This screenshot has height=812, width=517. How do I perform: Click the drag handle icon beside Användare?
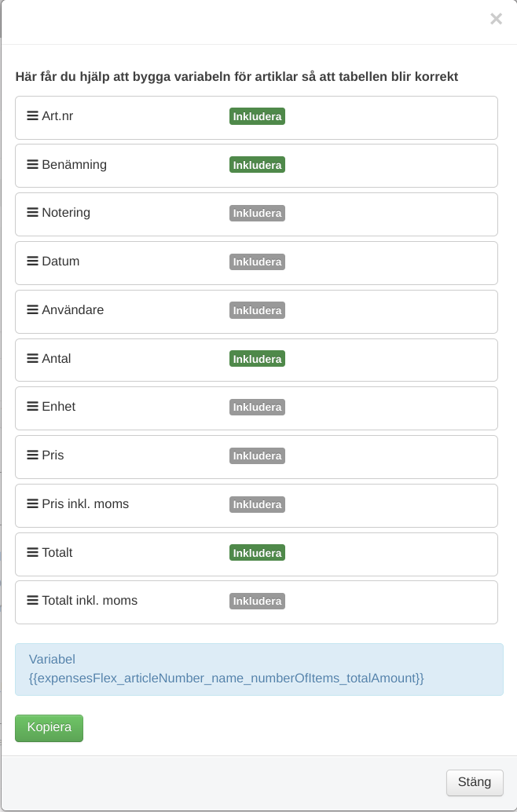tap(32, 310)
